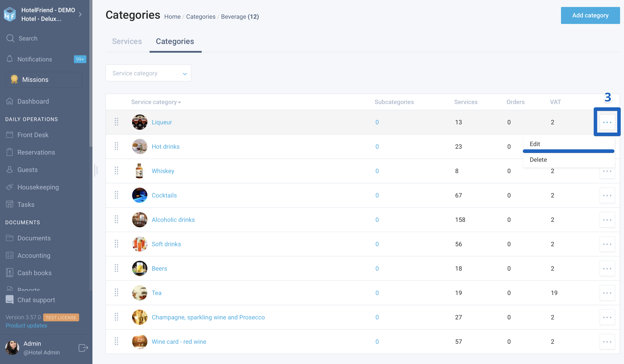The width and height of the screenshot is (624, 364).
Task: Expand the Service category filter dropdown
Action: click(148, 73)
